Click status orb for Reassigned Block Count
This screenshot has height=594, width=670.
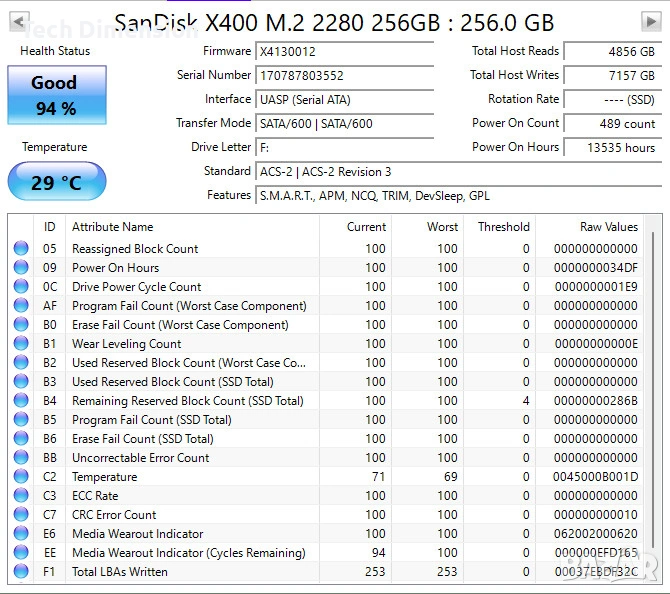(x=21, y=249)
